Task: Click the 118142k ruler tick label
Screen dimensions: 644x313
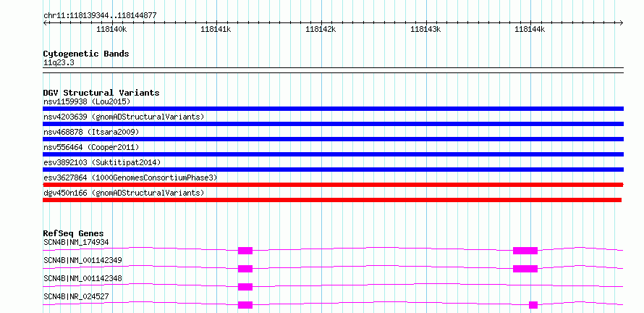Action: (x=321, y=29)
